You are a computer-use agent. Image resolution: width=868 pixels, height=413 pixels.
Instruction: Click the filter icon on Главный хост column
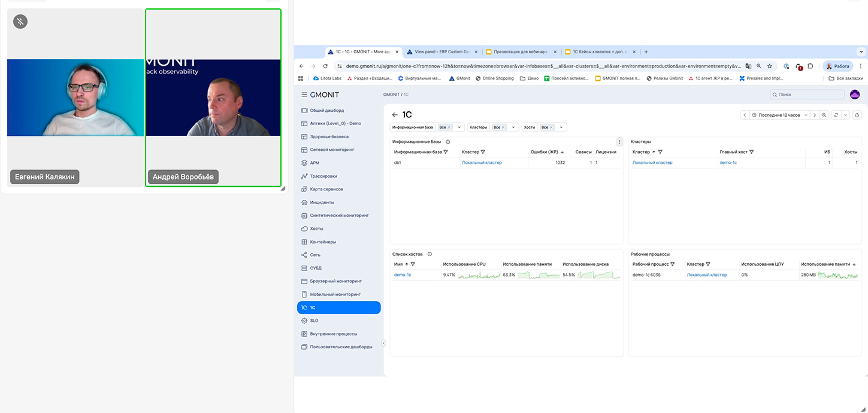(x=751, y=152)
